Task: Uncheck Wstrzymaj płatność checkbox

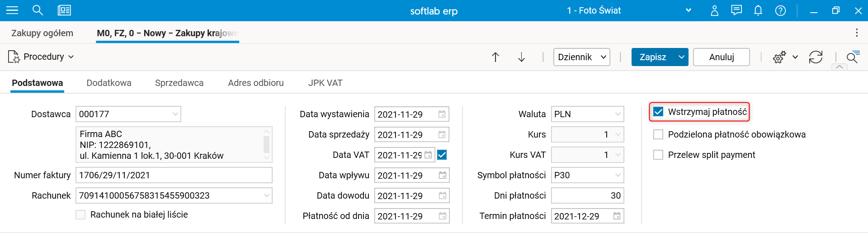Action: (x=659, y=112)
